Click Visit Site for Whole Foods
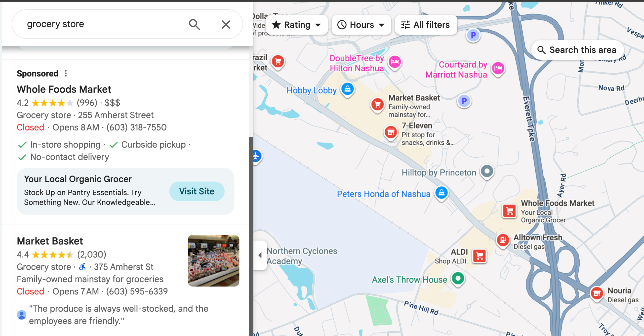This screenshot has width=644, height=336. coord(197,191)
